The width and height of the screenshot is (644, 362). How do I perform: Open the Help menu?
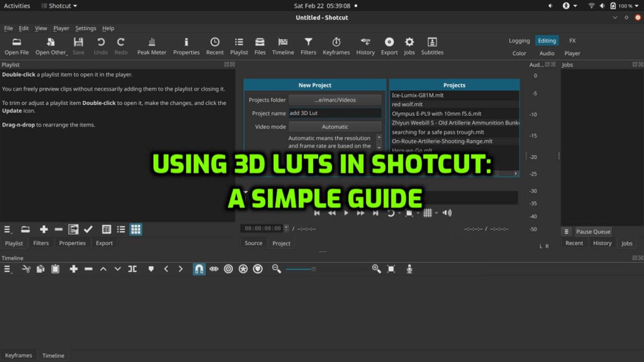point(108,28)
